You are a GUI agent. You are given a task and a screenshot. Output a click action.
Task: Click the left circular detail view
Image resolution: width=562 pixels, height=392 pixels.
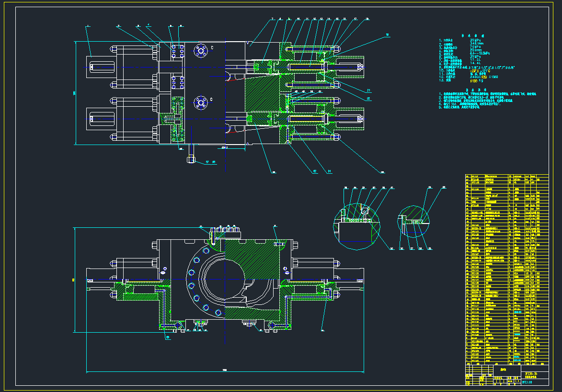pos(356,226)
